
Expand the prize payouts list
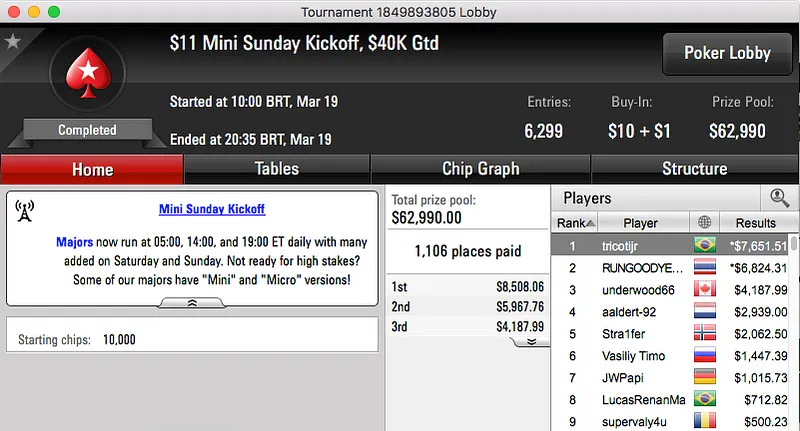tap(531, 341)
